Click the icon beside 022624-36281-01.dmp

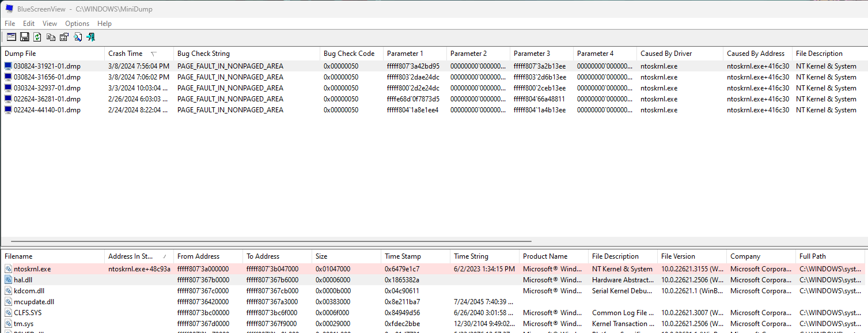click(8, 99)
